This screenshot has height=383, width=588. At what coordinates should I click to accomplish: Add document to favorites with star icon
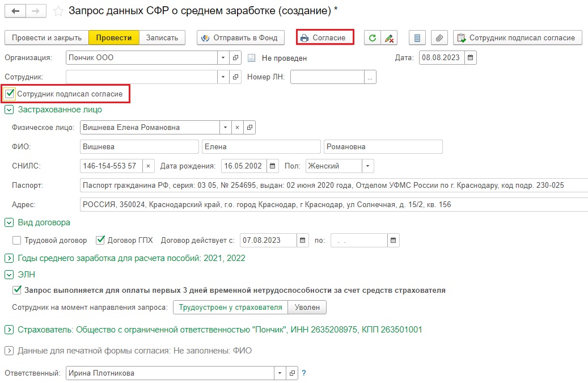[x=58, y=11]
